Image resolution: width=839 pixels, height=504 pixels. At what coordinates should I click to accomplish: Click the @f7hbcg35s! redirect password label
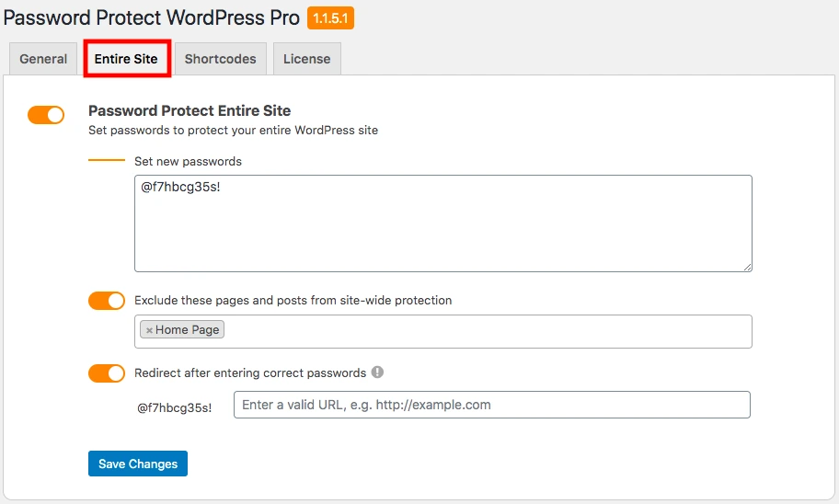[175, 407]
